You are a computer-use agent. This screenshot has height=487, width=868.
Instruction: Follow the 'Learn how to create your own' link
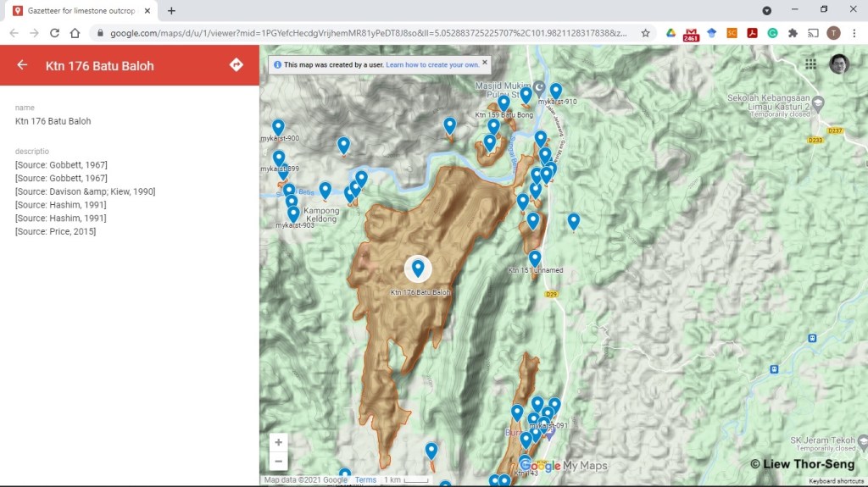click(x=432, y=64)
